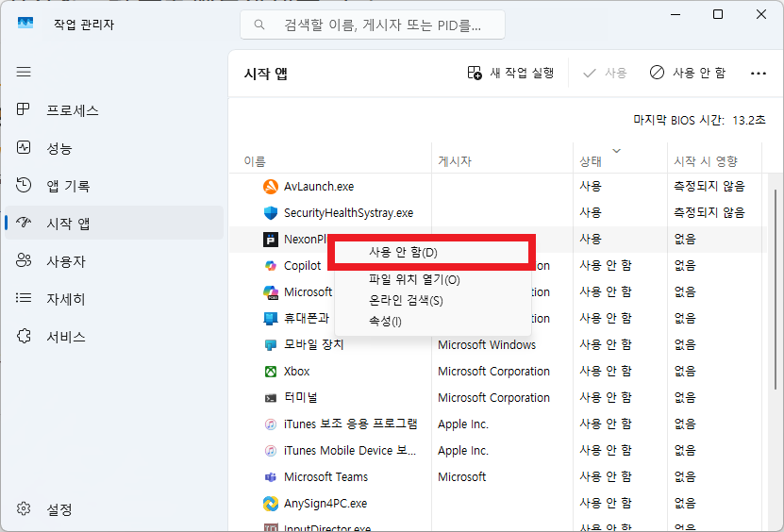Screen dimensions: 784x532
Task: Click the NexonPlug icon in the list
Action: pyautogui.click(x=271, y=240)
